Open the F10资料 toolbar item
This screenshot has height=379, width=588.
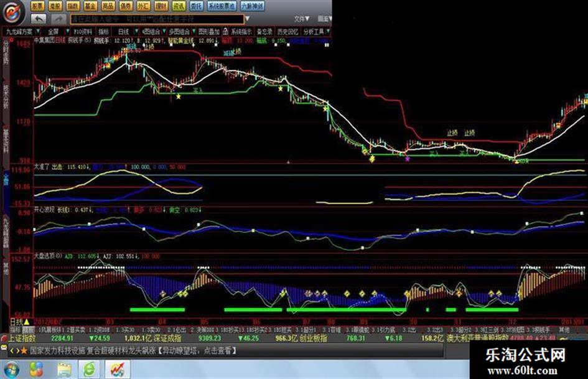point(83,32)
